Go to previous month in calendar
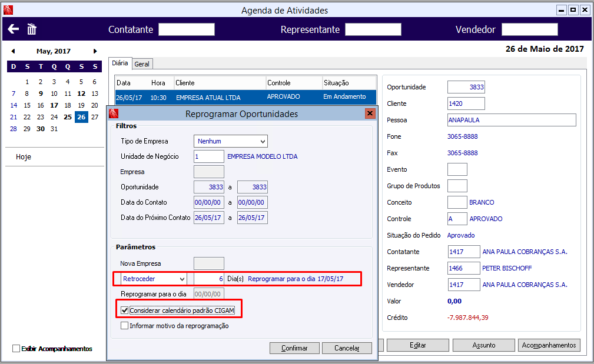This screenshot has height=364, width=594. tap(14, 51)
